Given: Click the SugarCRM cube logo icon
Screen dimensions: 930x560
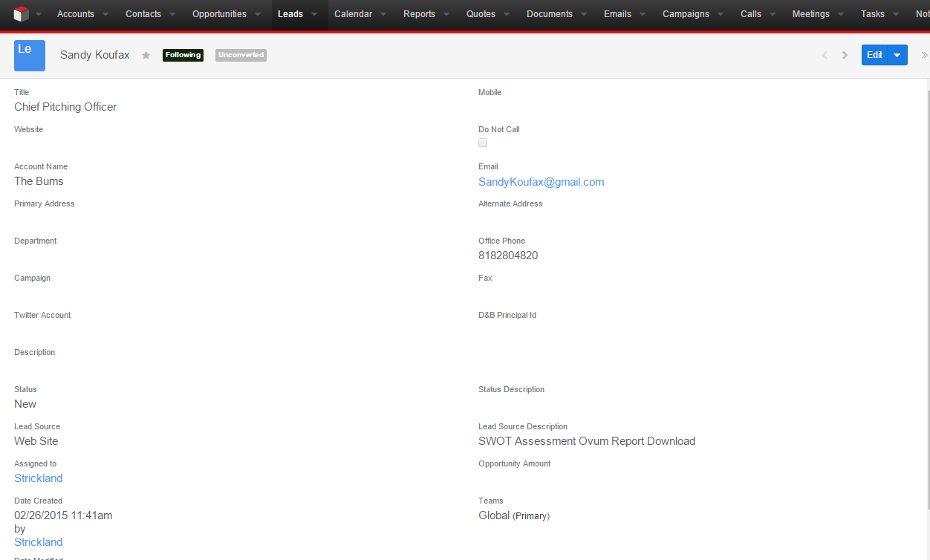Looking at the screenshot, I should [21, 14].
